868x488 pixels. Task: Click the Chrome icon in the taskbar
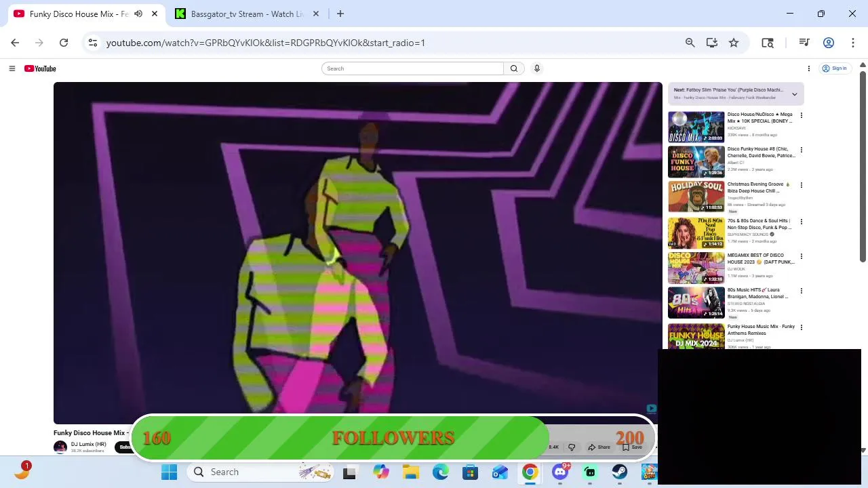click(x=530, y=472)
